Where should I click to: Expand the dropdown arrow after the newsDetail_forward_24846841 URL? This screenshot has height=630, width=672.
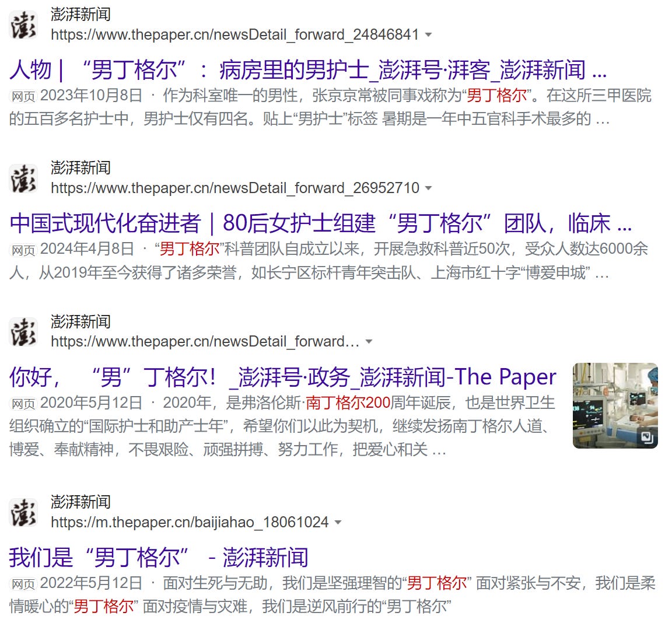428,35
